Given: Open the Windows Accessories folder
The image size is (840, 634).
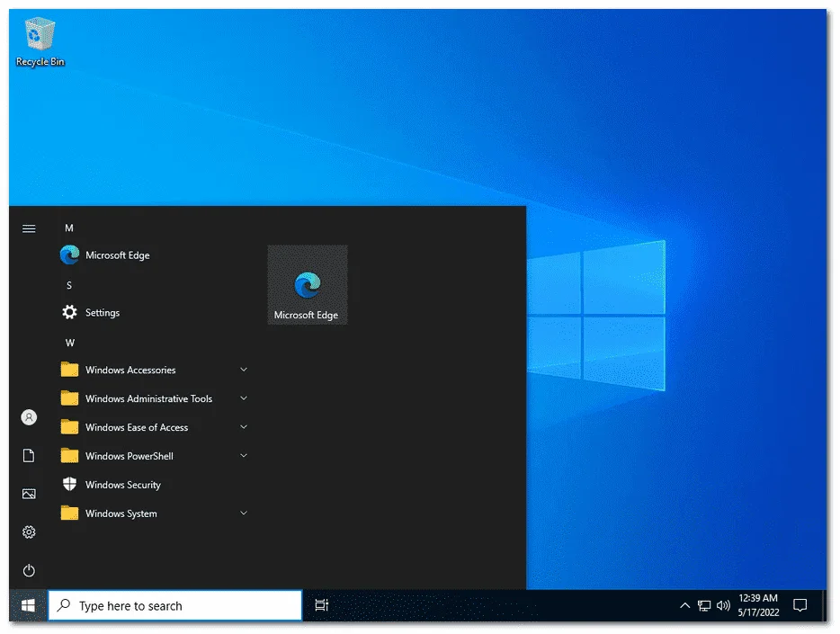Looking at the screenshot, I should point(156,370).
